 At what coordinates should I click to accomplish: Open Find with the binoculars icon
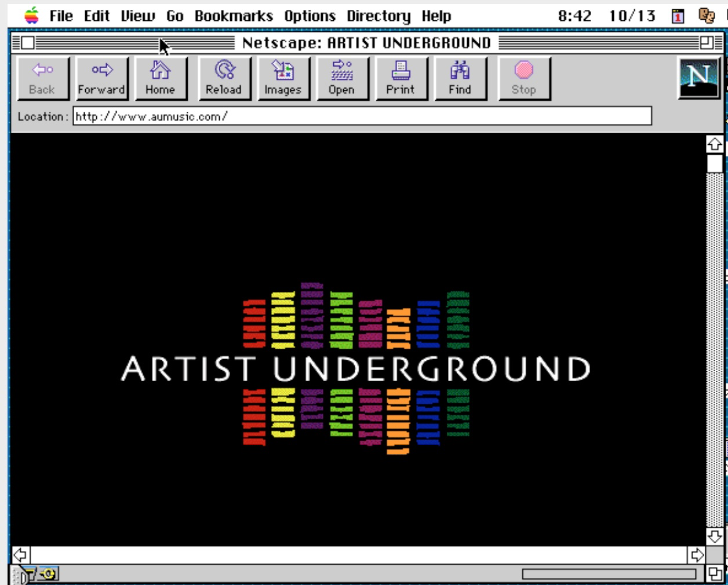tap(460, 79)
